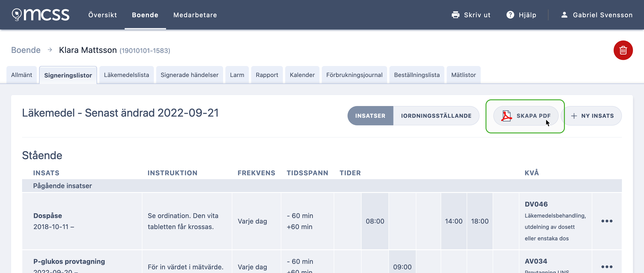Click the Läkemedel Senast ändrad heading
Viewport: 644px width, 273px height.
click(x=120, y=113)
